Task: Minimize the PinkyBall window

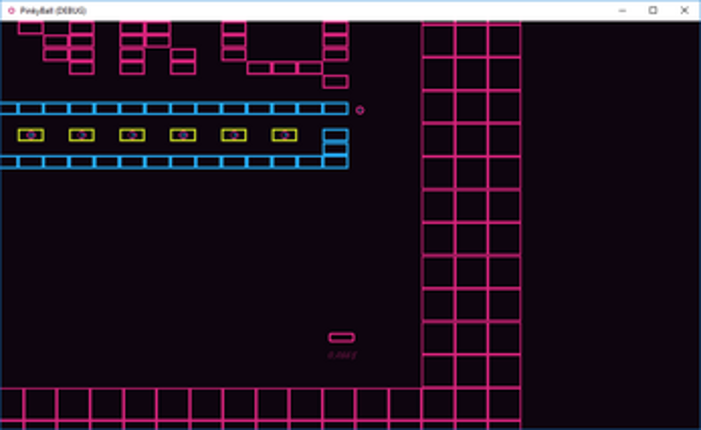Action: 622,10
